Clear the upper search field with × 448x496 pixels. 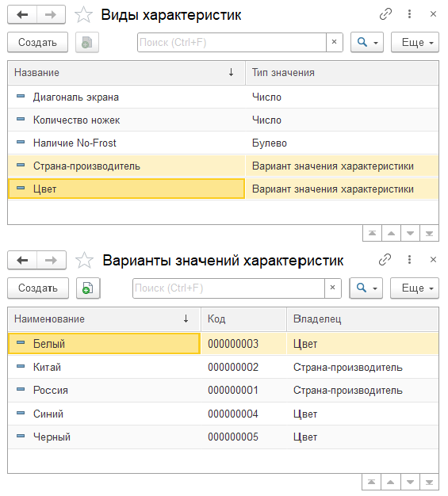tap(335, 42)
